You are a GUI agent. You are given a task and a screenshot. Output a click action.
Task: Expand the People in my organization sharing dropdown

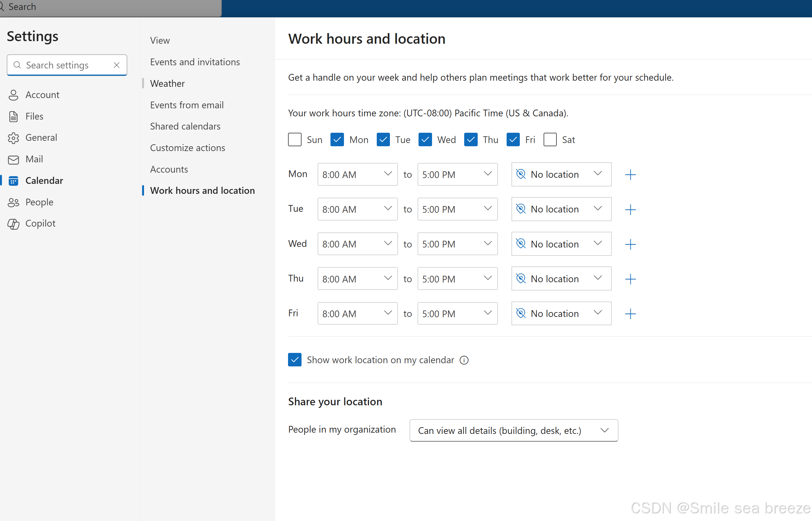[513, 430]
